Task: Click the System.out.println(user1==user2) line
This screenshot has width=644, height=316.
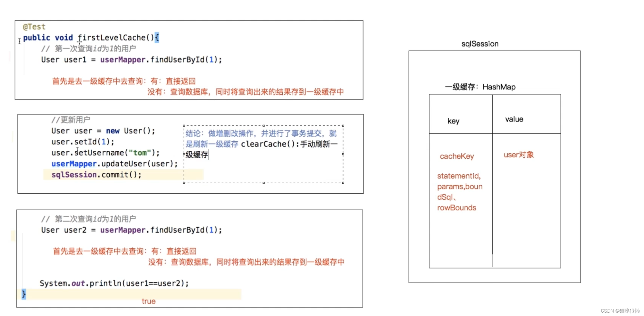Action: point(114,283)
